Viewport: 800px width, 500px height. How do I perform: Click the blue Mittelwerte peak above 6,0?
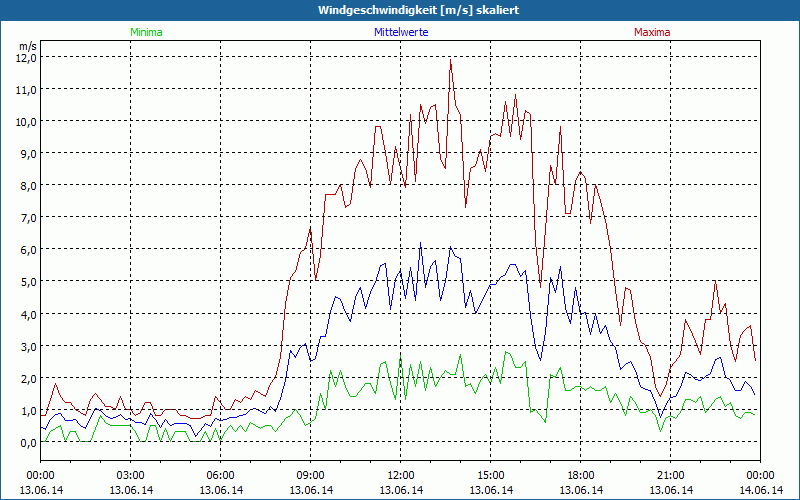[x=420, y=244]
